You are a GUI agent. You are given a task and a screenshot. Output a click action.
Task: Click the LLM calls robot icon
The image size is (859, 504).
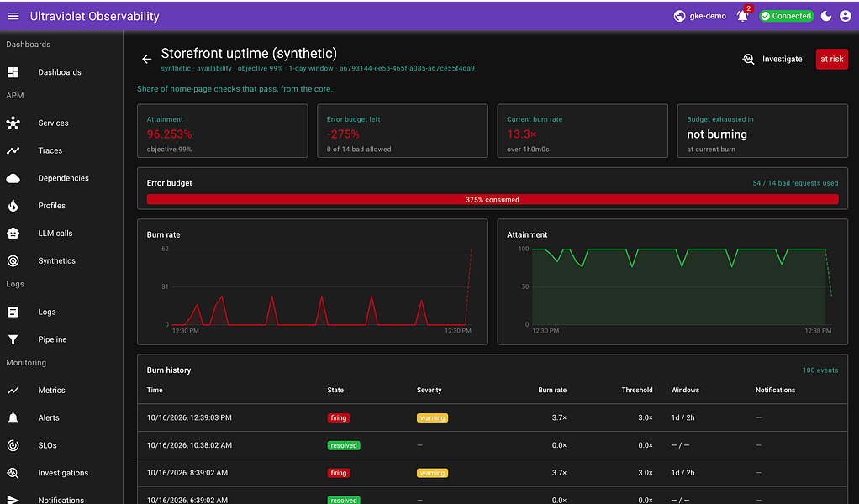[13, 234]
